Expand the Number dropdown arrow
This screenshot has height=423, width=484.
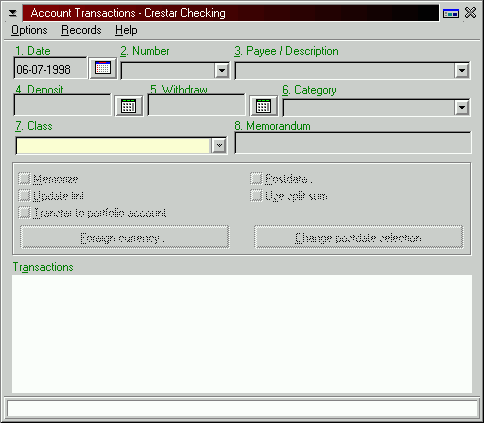click(222, 70)
